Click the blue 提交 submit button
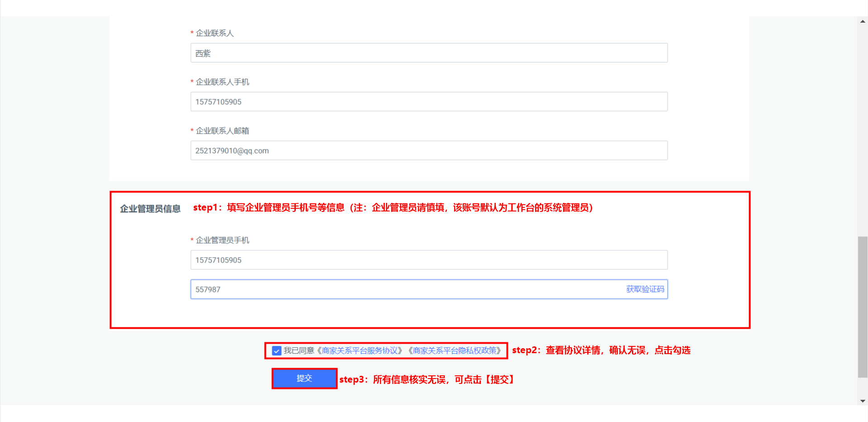The image size is (868, 422). (304, 379)
